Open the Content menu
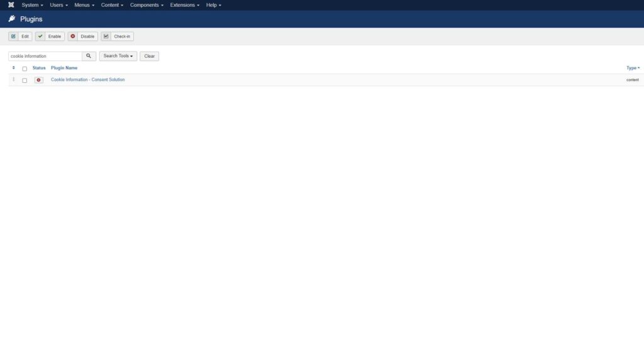Image resolution: width=644 pixels, height=362 pixels. click(x=112, y=5)
